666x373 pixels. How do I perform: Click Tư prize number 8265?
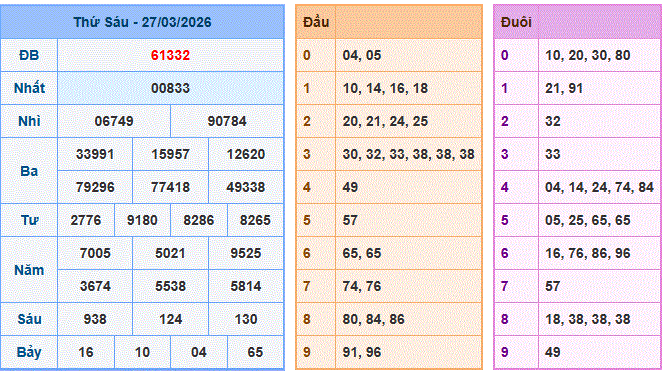pos(255,220)
